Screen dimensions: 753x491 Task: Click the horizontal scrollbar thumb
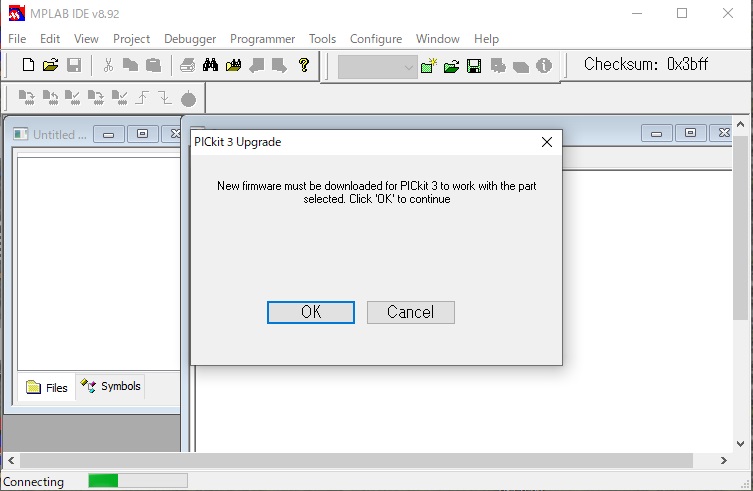point(356,460)
